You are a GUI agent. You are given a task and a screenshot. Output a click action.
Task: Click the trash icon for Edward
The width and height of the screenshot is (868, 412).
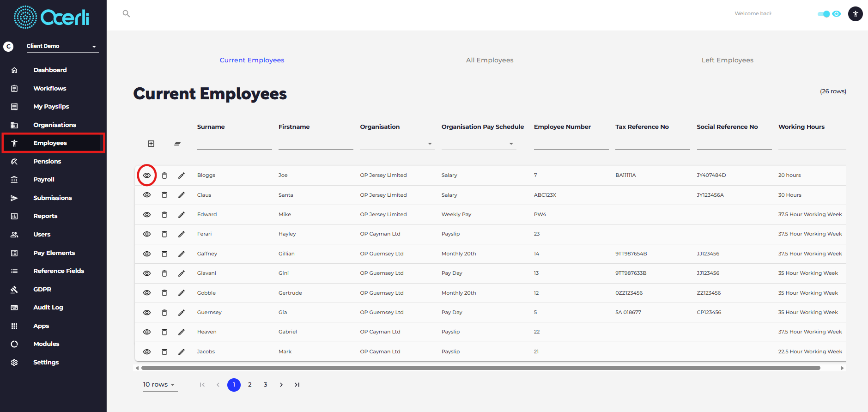(164, 215)
